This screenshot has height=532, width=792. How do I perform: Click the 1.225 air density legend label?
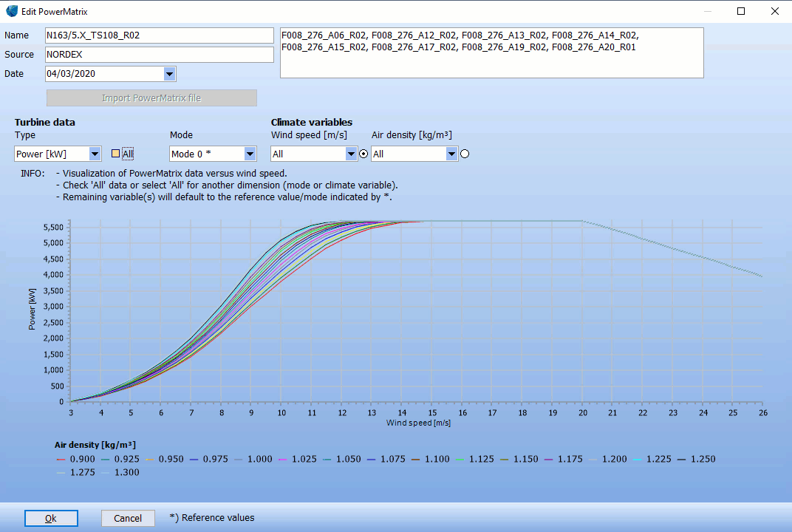(x=659, y=460)
